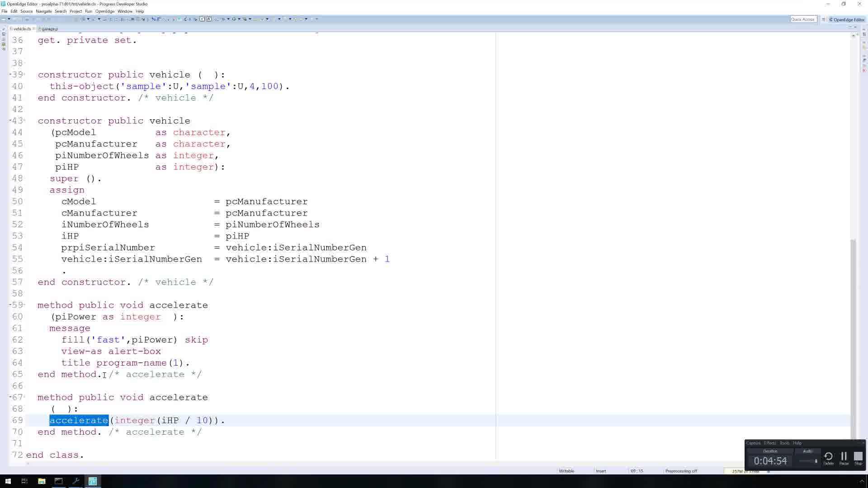Click 'view-as alert-box' on line 63
868x488 pixels.
coord(111,351)
